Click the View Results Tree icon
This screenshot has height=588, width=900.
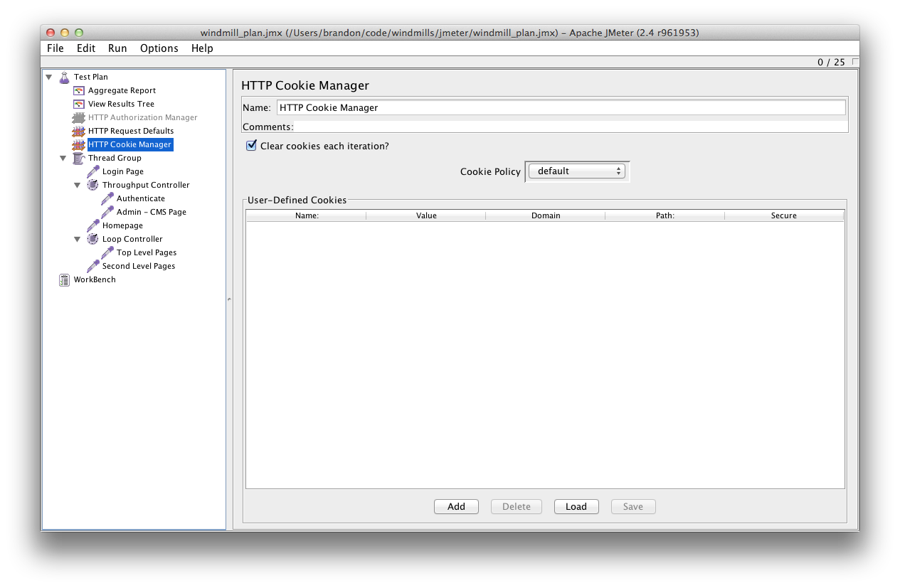pyautogui.click(x=79, y=104)
